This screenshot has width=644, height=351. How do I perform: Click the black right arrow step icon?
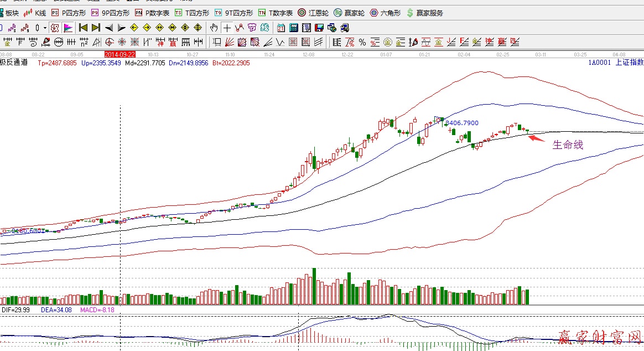(x=121, y=28)
